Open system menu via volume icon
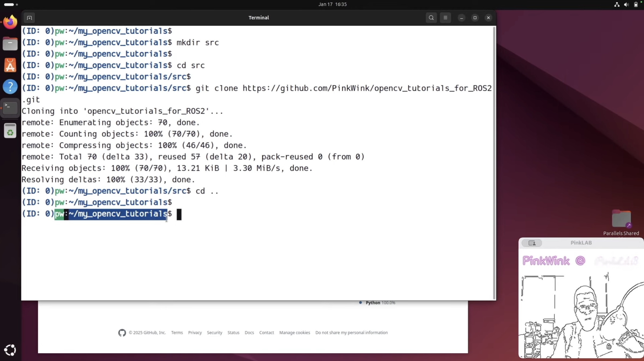Viewport: 644px width, 361px height. (626, 5)
